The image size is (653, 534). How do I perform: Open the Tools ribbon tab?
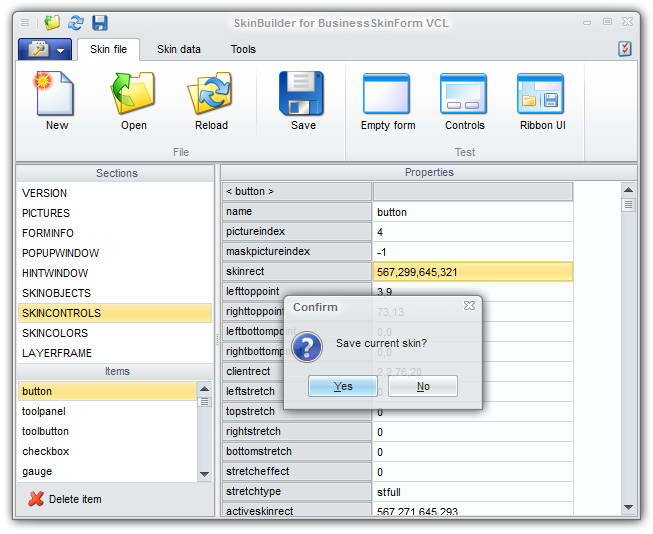(x=243, y=49)
